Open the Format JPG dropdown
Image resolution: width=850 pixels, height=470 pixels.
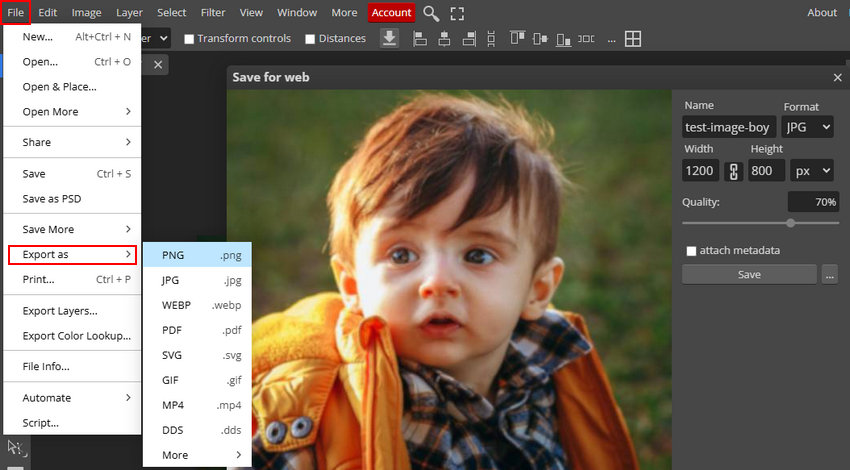click(x=807, y=127)
